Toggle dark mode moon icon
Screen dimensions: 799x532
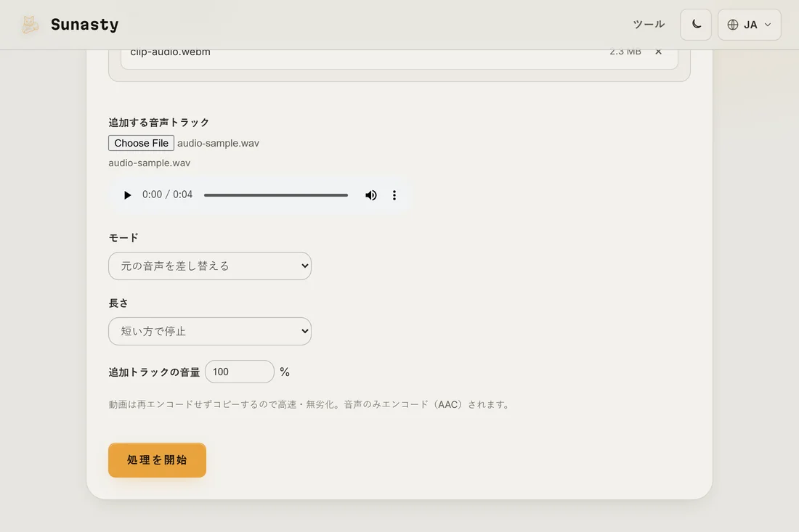click(x=696, y=25)
